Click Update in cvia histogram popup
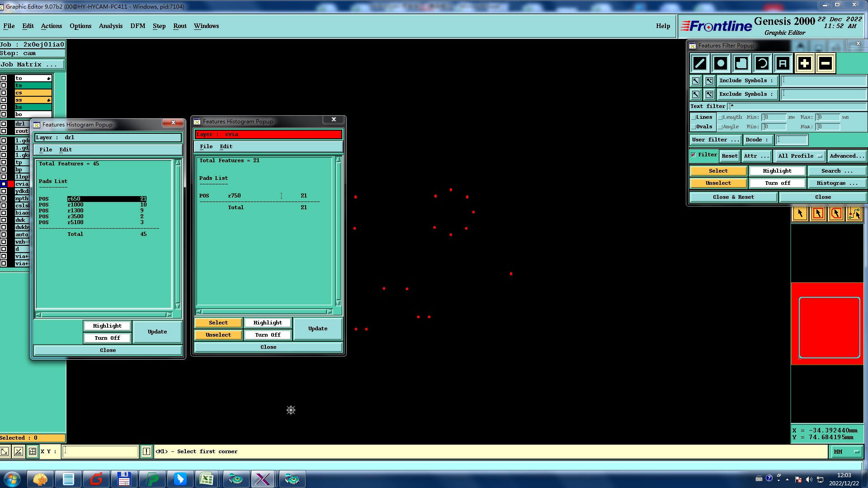The image size is (868, 488). (317, 328)
